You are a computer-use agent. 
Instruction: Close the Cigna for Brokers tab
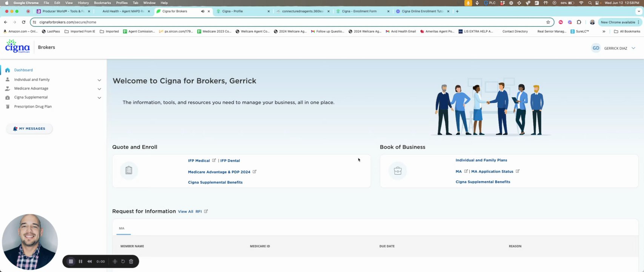pyautogui.click(x=209, y=11)
